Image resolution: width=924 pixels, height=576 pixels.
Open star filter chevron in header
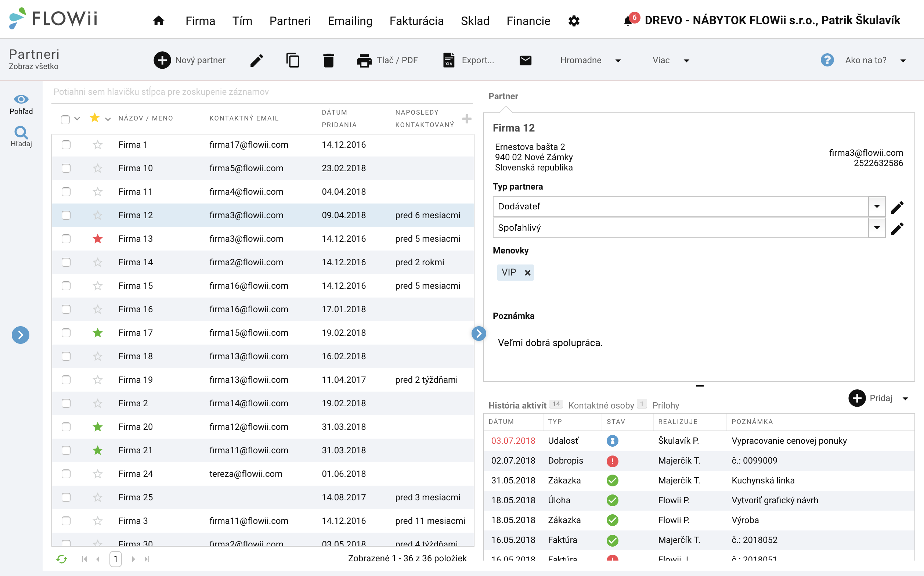point(108,120)
